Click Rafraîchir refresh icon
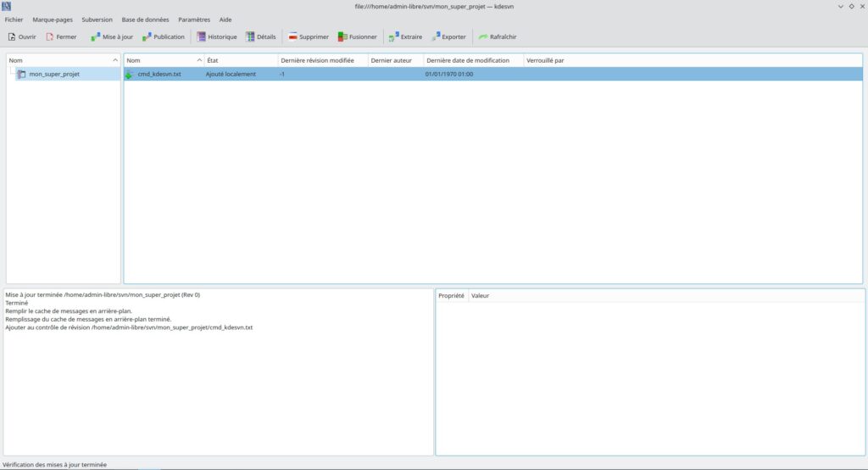868x470 pixels. 482,36
